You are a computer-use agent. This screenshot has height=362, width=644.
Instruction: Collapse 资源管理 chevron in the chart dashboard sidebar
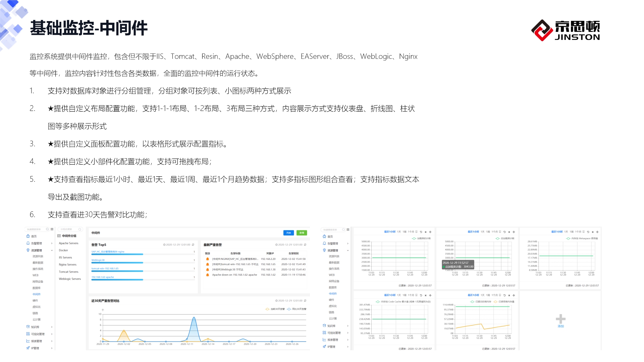(348, 250)
